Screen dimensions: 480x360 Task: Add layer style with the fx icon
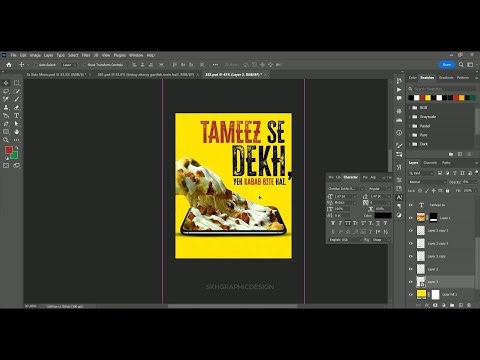tap(427, 305)
